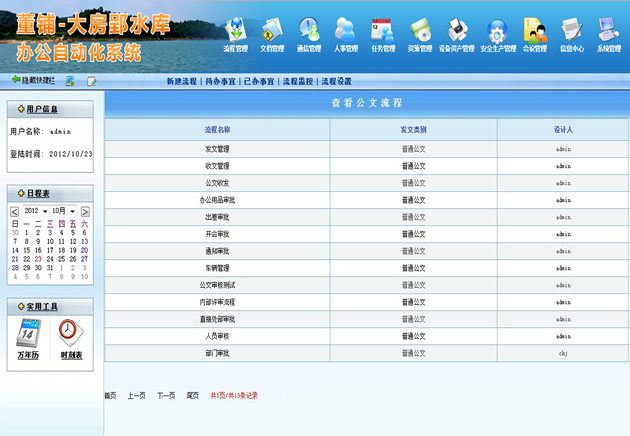Open the 车辆管理 workflow row
Screen dimensions: 630x436
[x=366, y=268]
